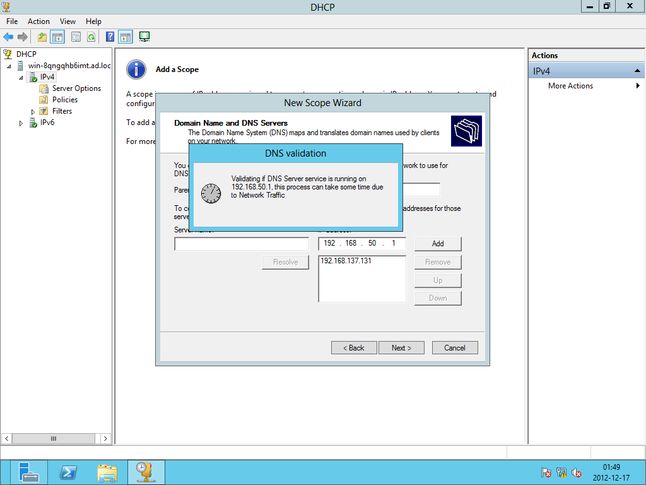The width and height of the screenshot is (646, 485).
Task: Click the Properties sheet toolbar icon
Action: (x=76, y=37)
